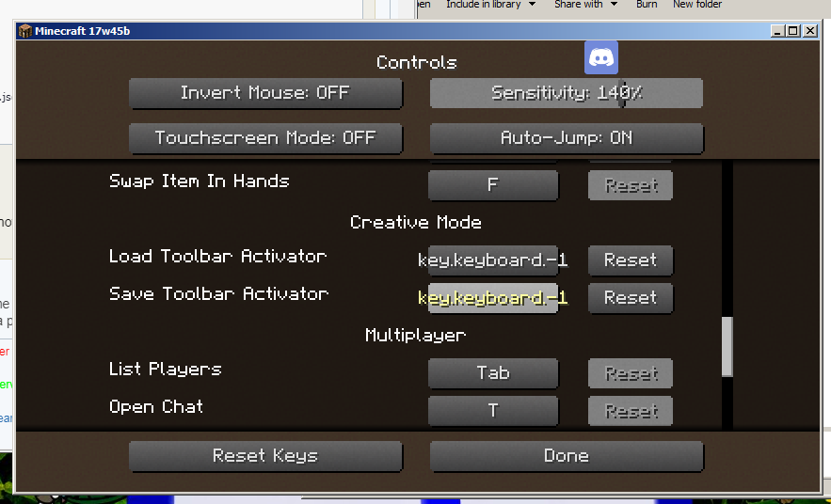Toggle Touchscreen Mode option
The image size is (831, 504).
click(x=265, y=138)
